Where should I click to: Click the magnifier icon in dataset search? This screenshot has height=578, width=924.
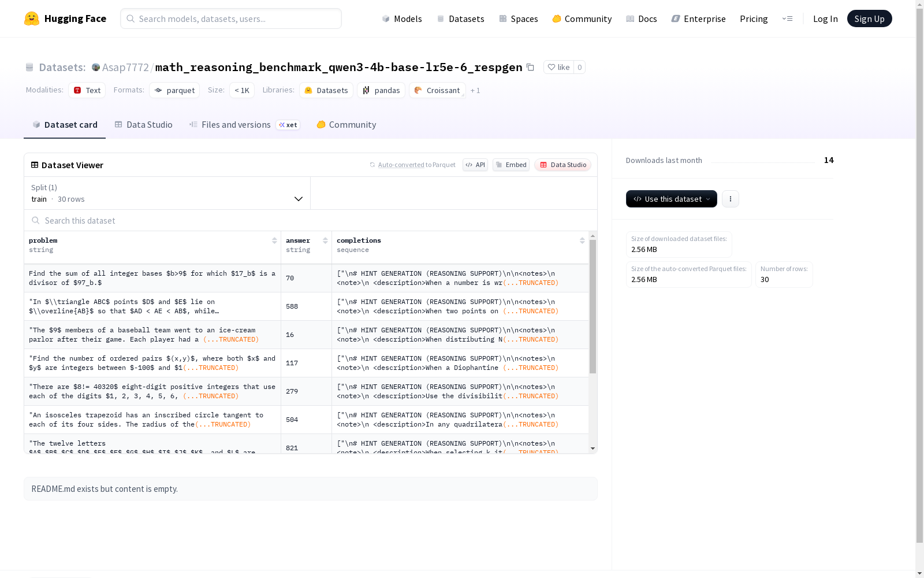point(36,220)
